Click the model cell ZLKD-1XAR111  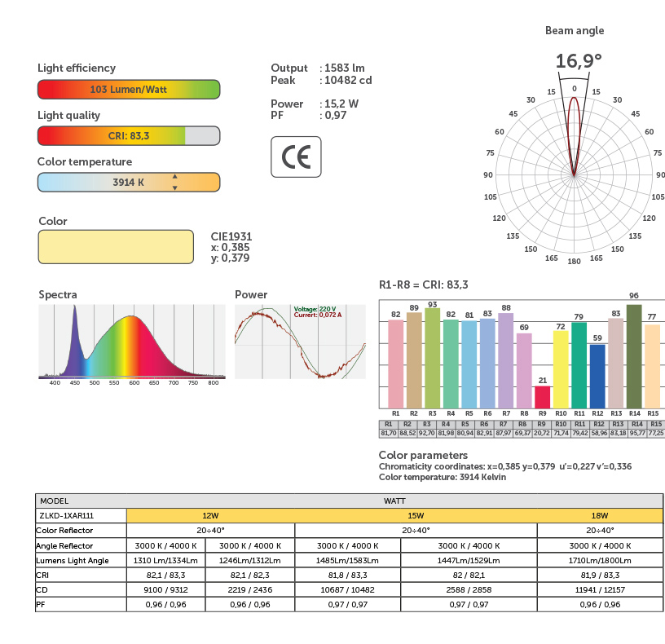tap(81, 515)
